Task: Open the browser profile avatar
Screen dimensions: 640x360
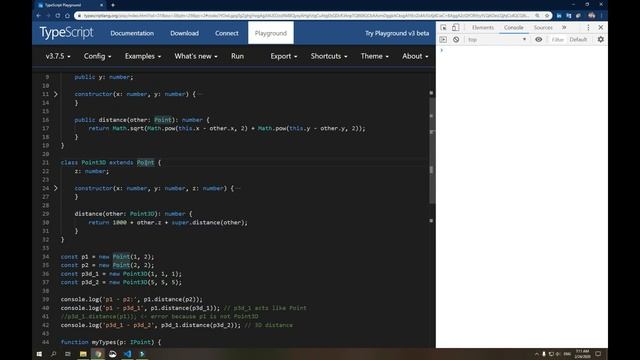Action: tap(591, 16)
